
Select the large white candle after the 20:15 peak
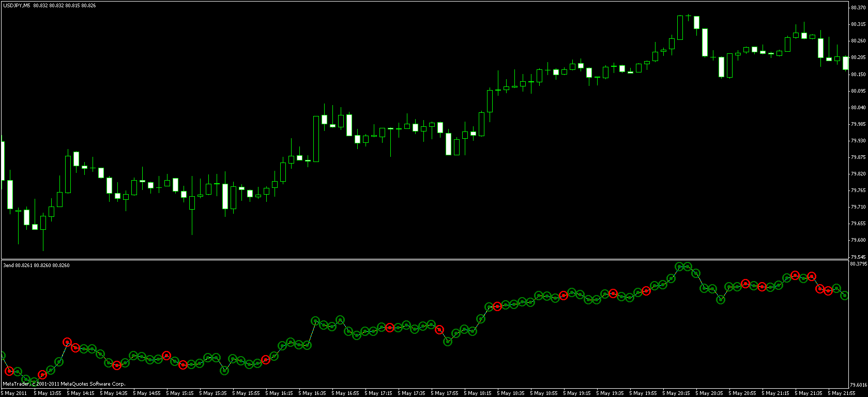[x=705, y=42]
